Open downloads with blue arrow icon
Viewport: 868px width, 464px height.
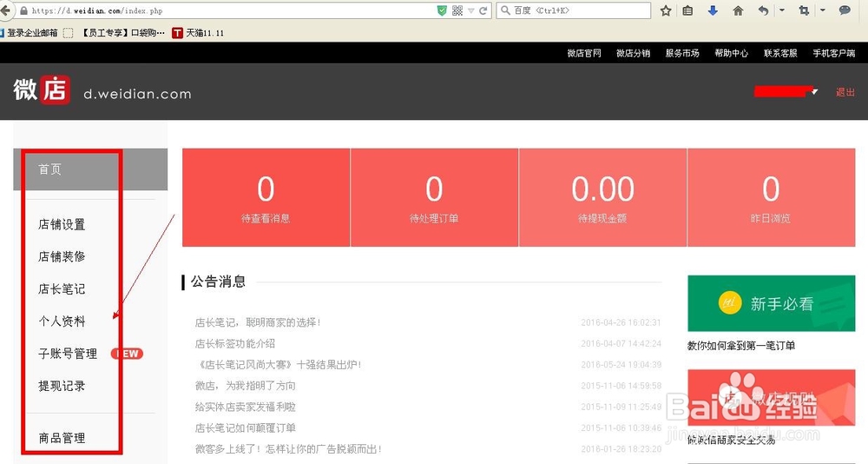[x=713, y=10]
